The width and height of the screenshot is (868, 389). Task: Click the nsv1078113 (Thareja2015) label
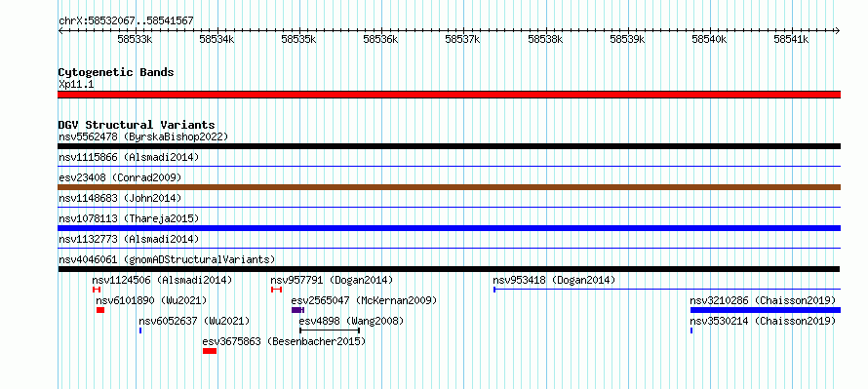[x=129, y=218]
